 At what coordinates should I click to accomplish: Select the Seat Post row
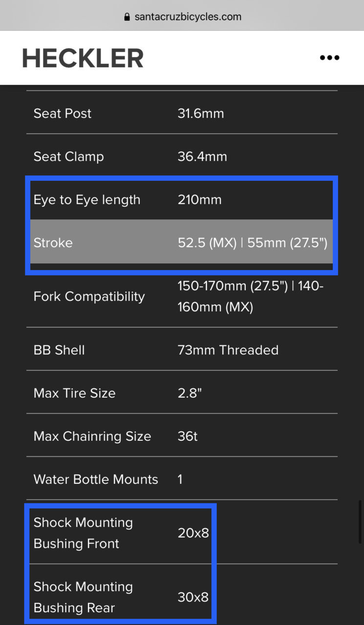(182, 113)
